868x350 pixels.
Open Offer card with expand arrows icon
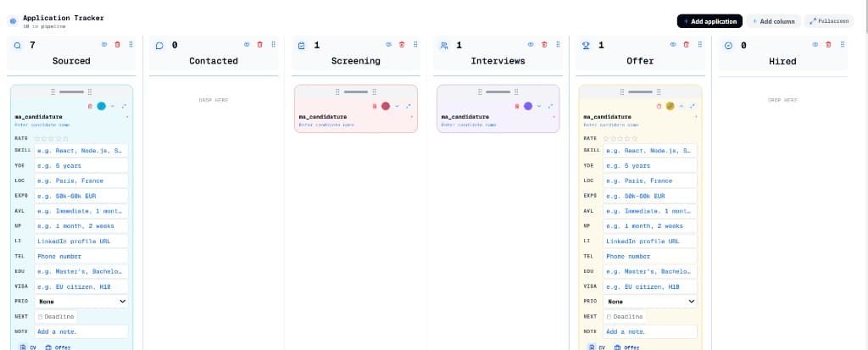click(x=693, y=106)
